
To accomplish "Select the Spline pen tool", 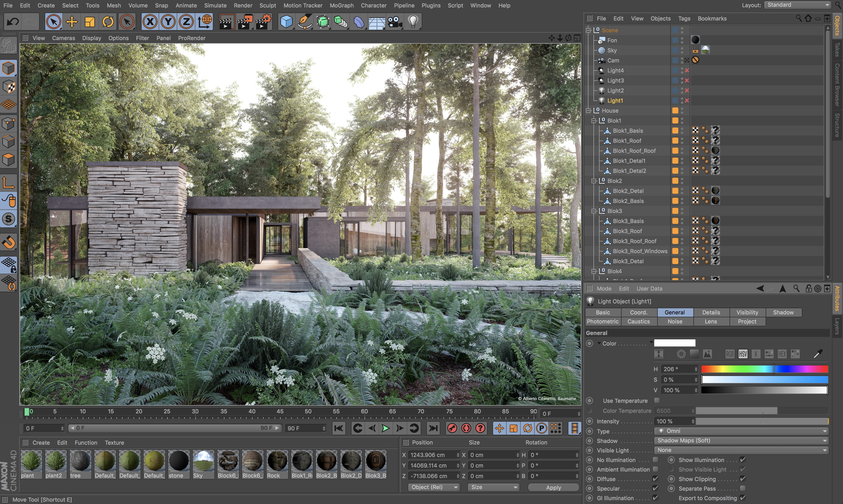I will [306, 22].
